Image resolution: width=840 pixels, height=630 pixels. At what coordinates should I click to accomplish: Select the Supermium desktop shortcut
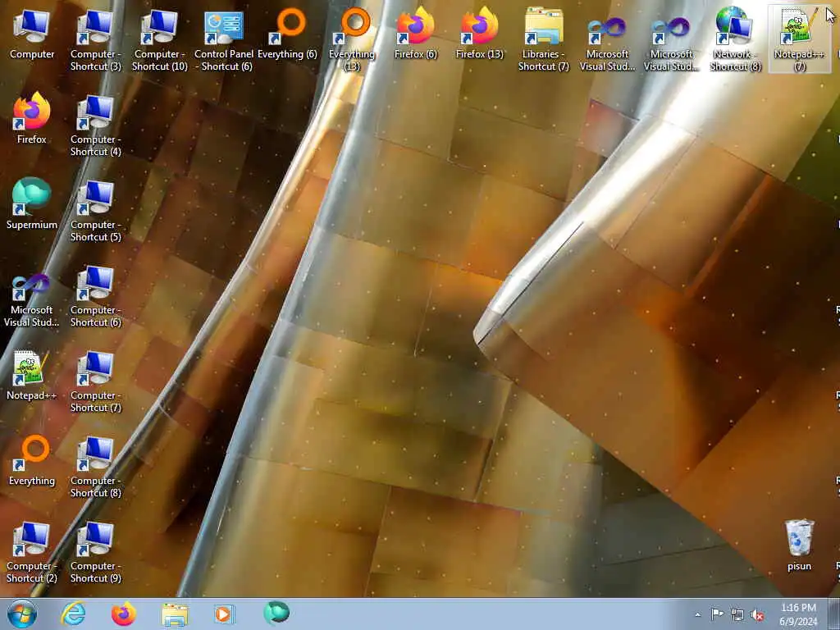click(x=32, y=204)
